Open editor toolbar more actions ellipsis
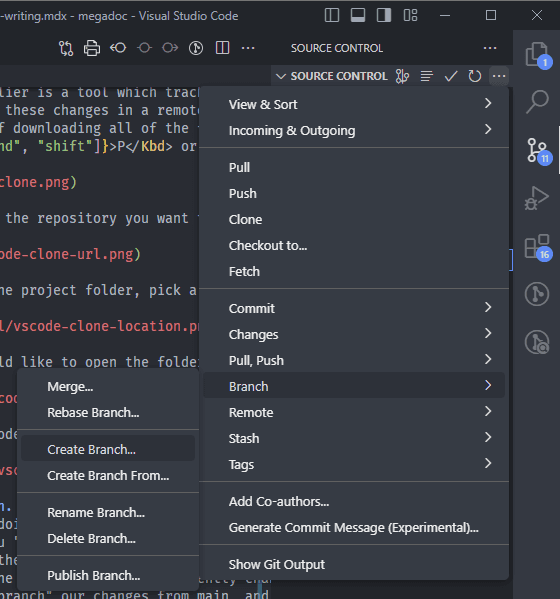The width and height of the screenshot is (560, 599). click(x=248, y=48)
